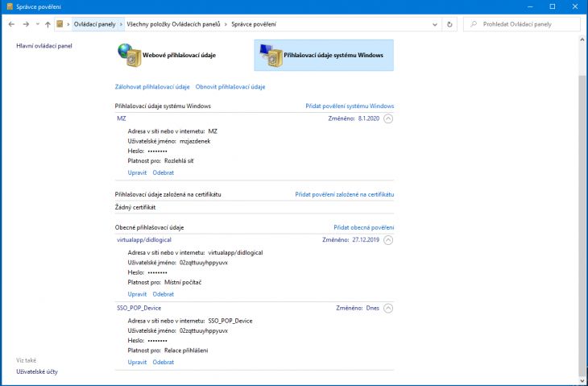Image resolution: width=588 pixels, height=386 pixels.
Task: Click the Control Panel icon in address bar
Action: click(60, 24)
